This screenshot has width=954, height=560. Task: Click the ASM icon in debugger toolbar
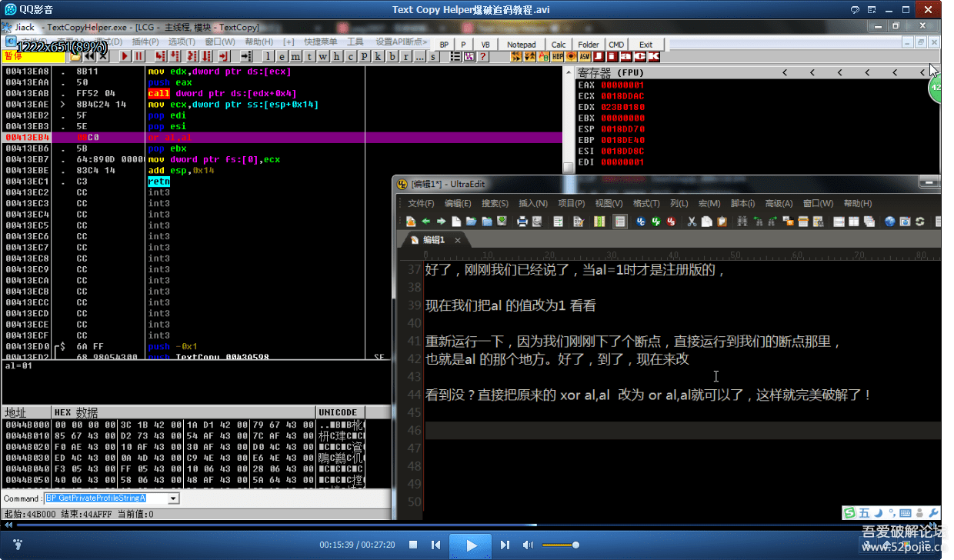(585, 56)
